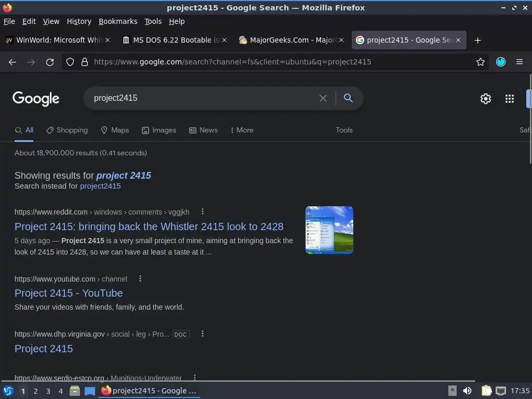Open the Firefox account icon
The width and height of the screenshot is (532, 399).
[x=501, y=62]
